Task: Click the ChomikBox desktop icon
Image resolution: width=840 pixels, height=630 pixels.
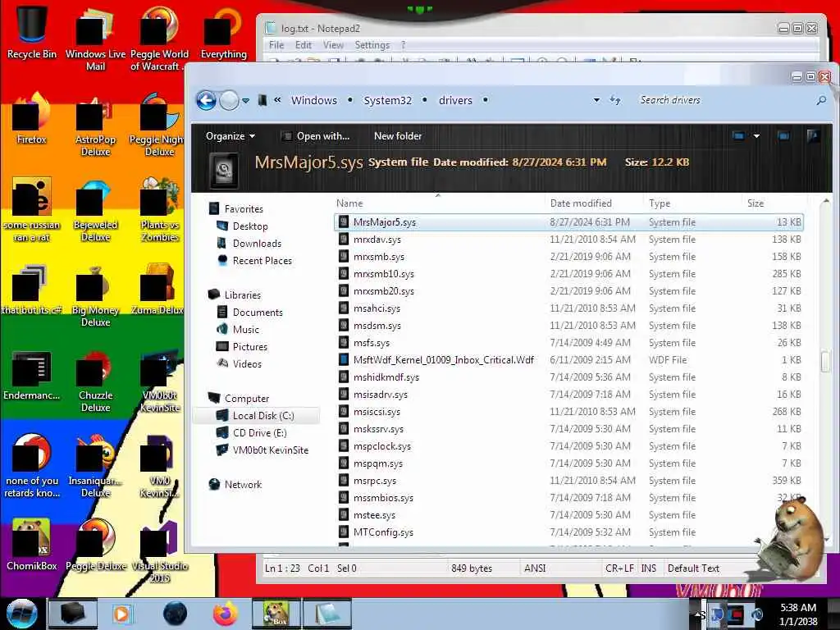Action: tap(32, 544)
